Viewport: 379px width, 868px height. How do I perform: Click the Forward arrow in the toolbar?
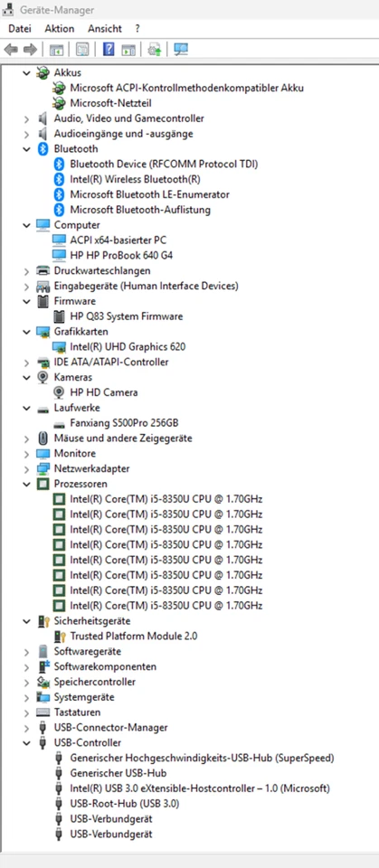click(x=30, y=50)
